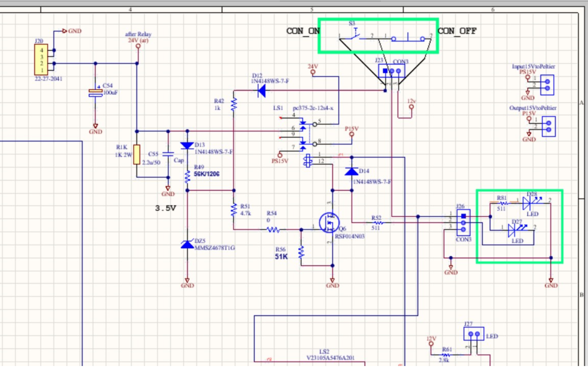The width and height of the screenshot is (588, 369).
Task: Click the GND symbol below capacitor C54
Action: (x=95, y=126)
